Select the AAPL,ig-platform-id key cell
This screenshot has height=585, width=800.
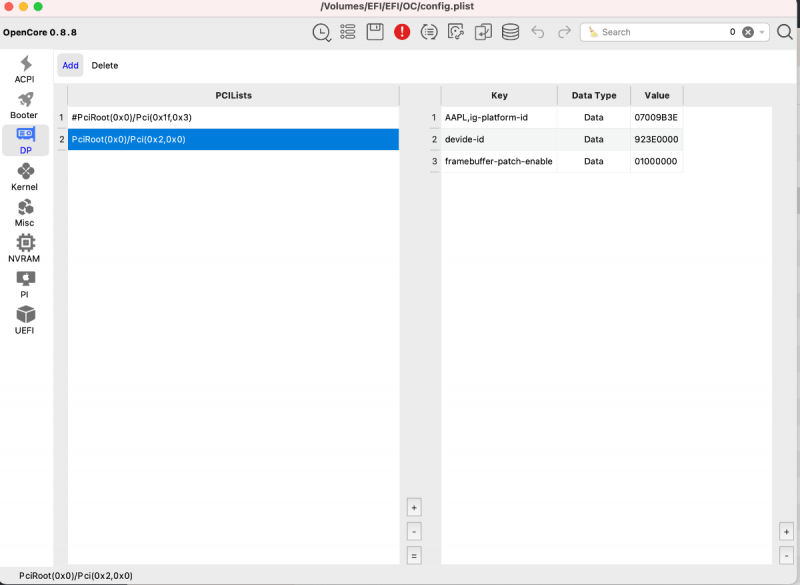(499, 117)
